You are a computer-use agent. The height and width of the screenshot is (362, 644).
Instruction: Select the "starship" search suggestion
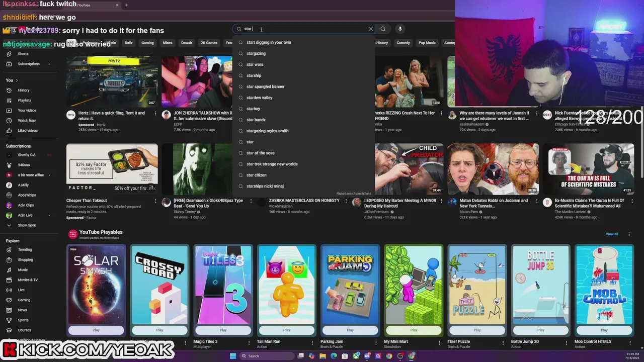coord(304,75)
